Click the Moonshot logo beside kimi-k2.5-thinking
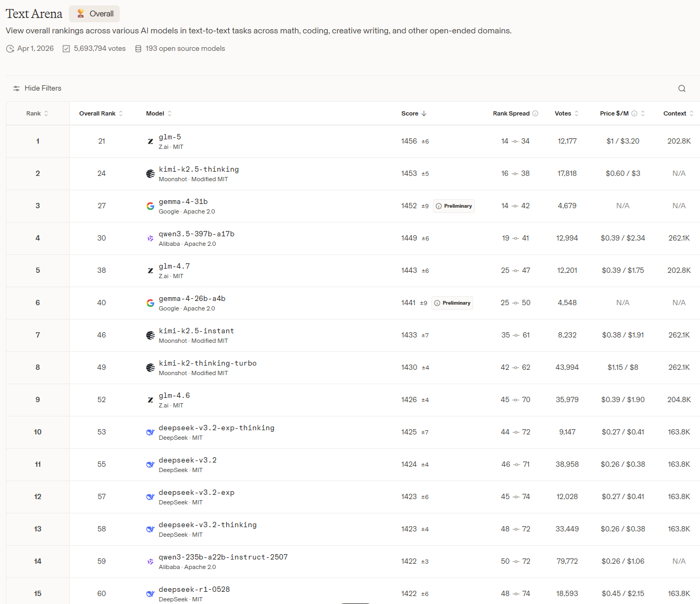This screenshot has height=604, width=700. 150,174
